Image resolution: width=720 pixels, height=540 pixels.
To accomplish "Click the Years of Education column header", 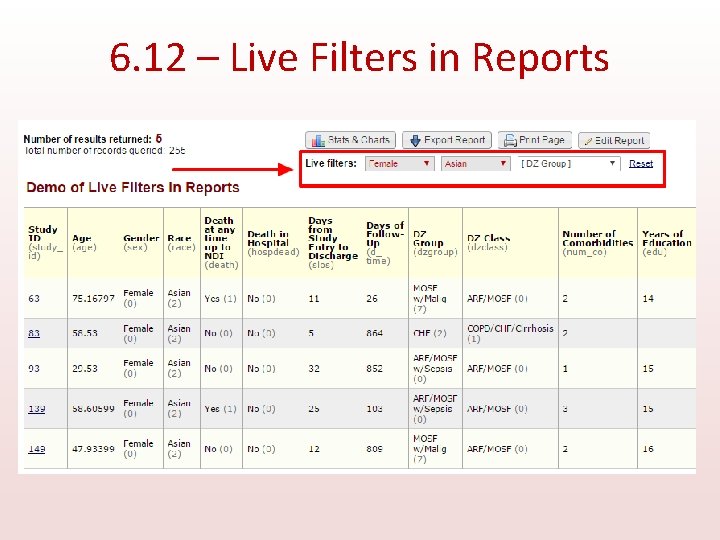I will click(x=667, y=243).
